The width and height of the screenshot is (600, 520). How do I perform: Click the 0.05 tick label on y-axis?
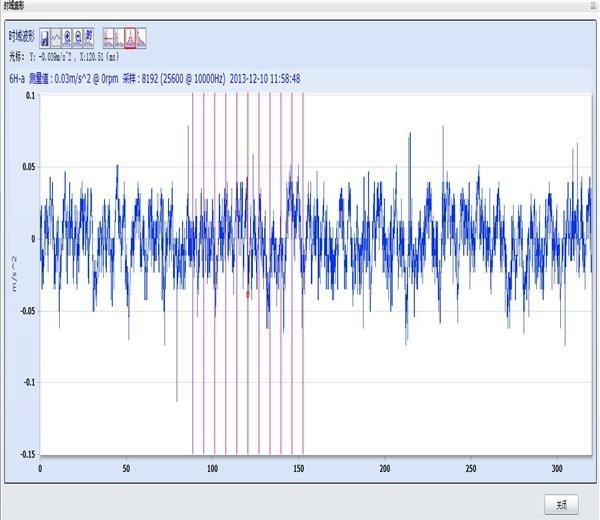tap(29, 167)
